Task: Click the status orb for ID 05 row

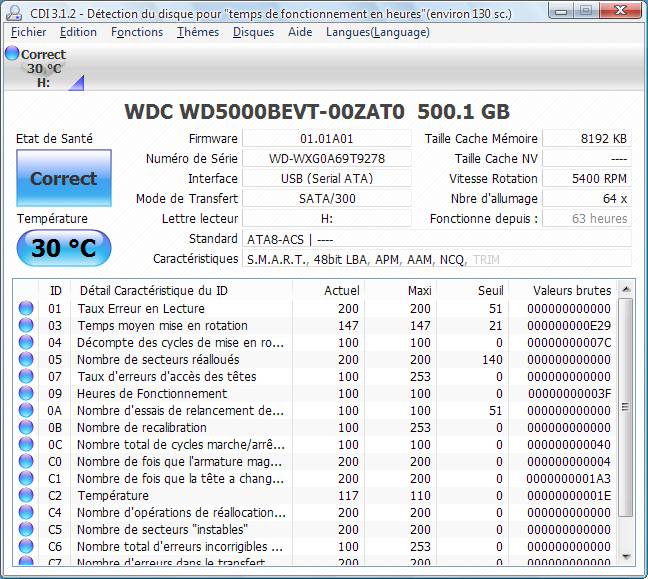Action: (x=26, y=359)
